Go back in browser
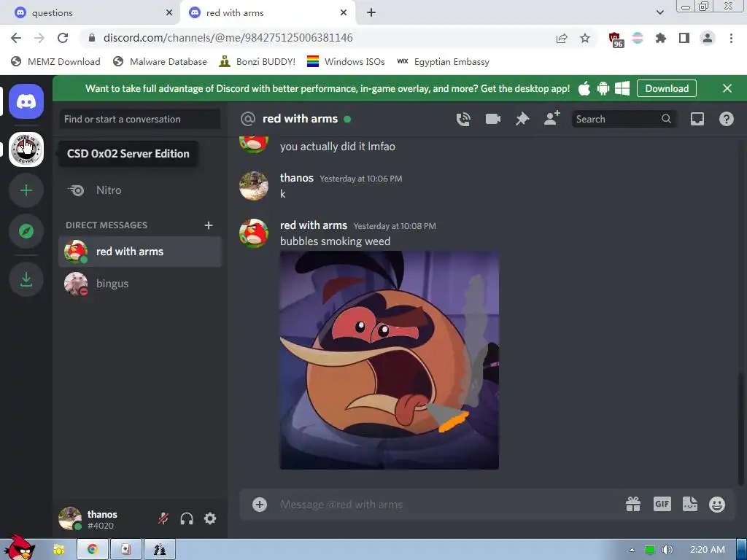747x560 pixels. tap(16, 38)
